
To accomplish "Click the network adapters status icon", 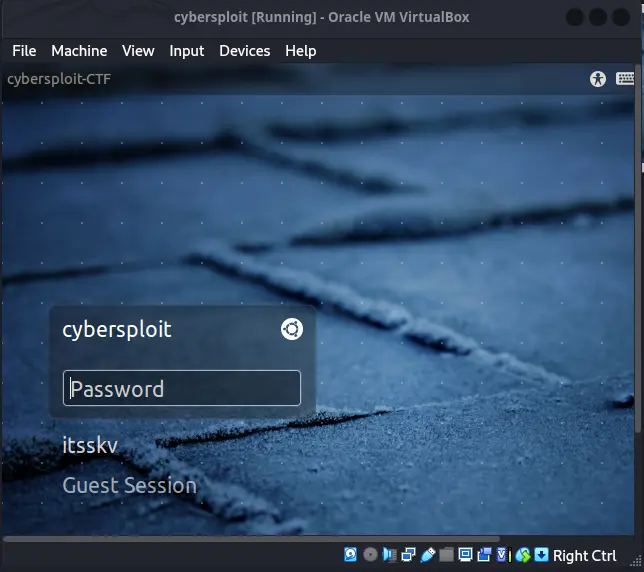I will 408,555.
